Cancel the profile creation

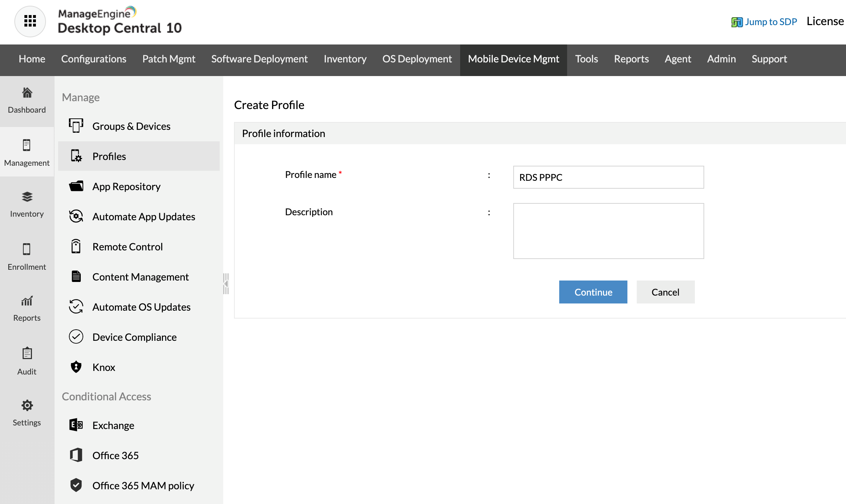click(x=665, y=292)
